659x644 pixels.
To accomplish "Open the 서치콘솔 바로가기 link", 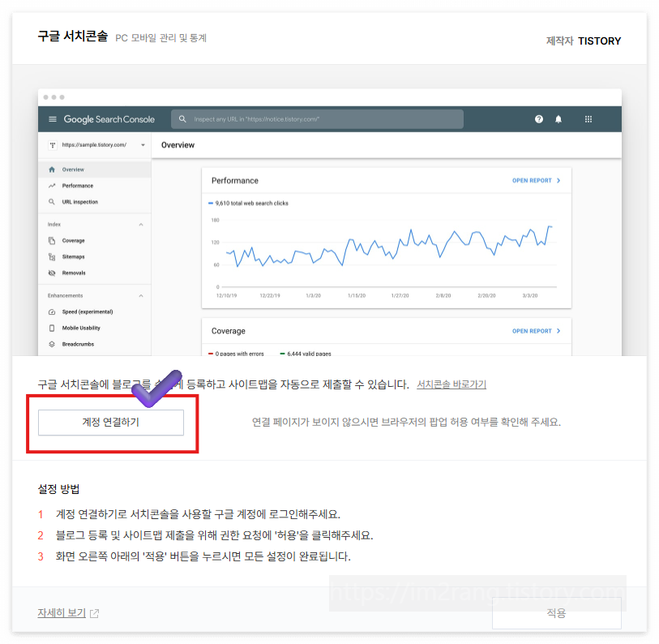I will coord(451,384).
